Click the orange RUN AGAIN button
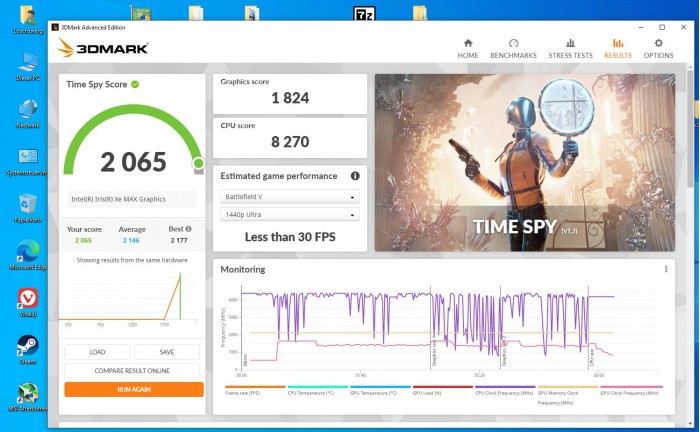 click(134, 389)
